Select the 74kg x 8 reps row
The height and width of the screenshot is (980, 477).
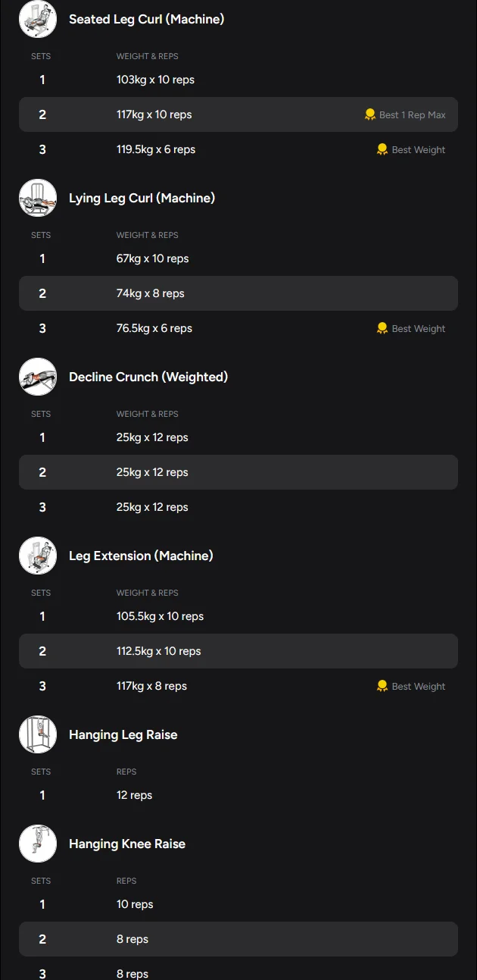coord(150,293)
